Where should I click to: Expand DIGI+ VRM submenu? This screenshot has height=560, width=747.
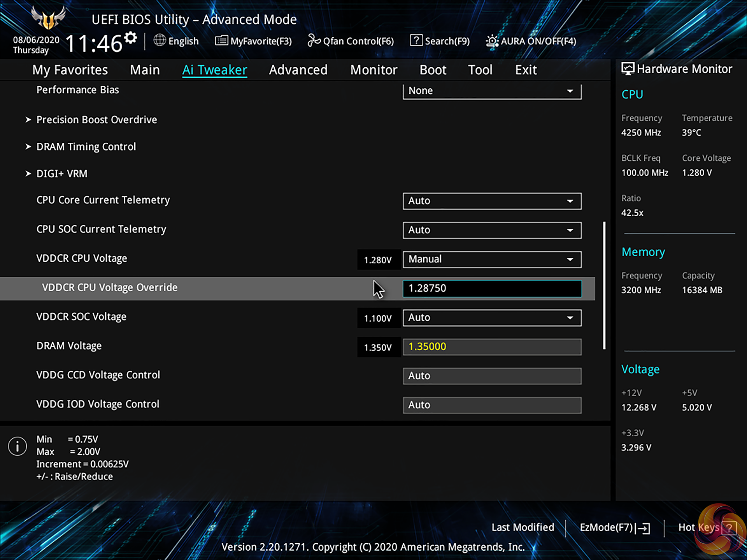click(x=62, y=174)
